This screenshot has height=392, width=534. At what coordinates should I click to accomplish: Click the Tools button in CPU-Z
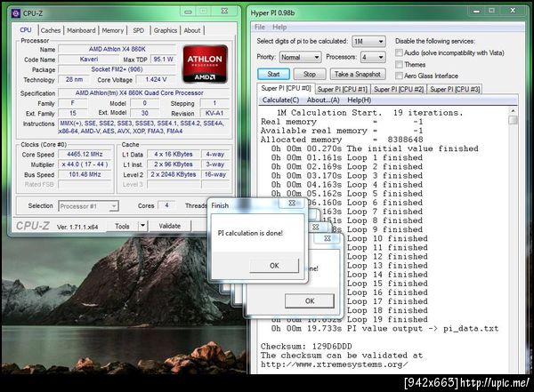122,227
